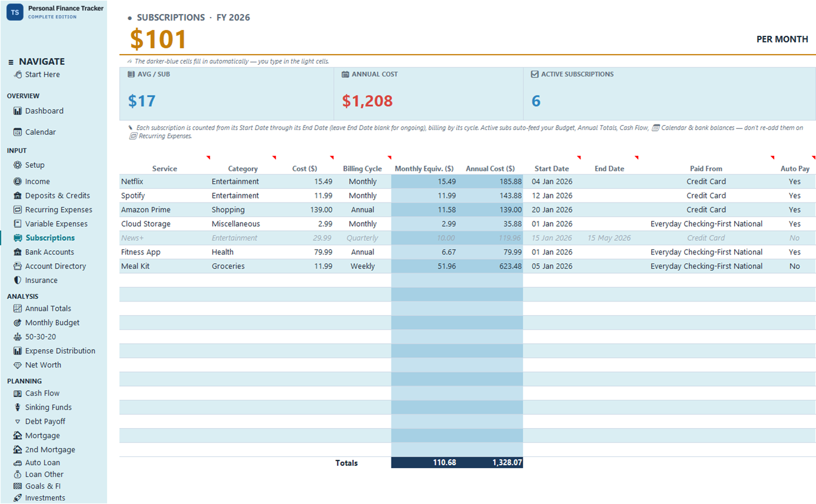Select the Netflix service cell

[x=165, y=182]
